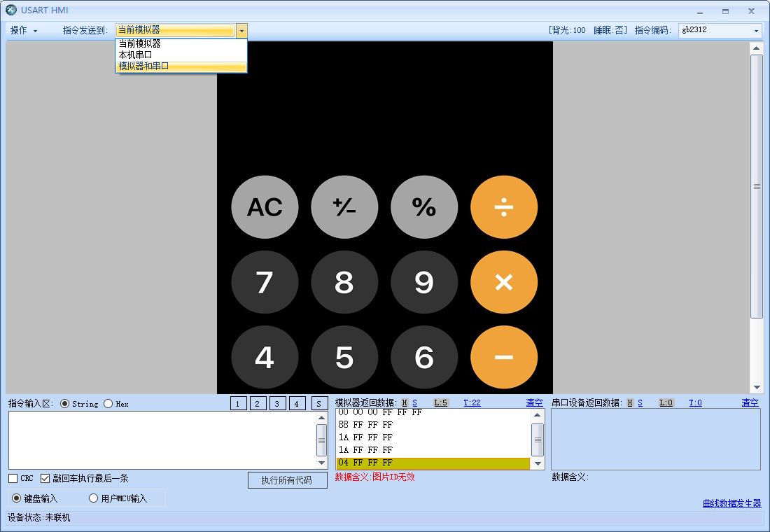Tap the number 5 calculator key
Image resolution: width=770 pixels, height=532 pixels.
point(344,357)
